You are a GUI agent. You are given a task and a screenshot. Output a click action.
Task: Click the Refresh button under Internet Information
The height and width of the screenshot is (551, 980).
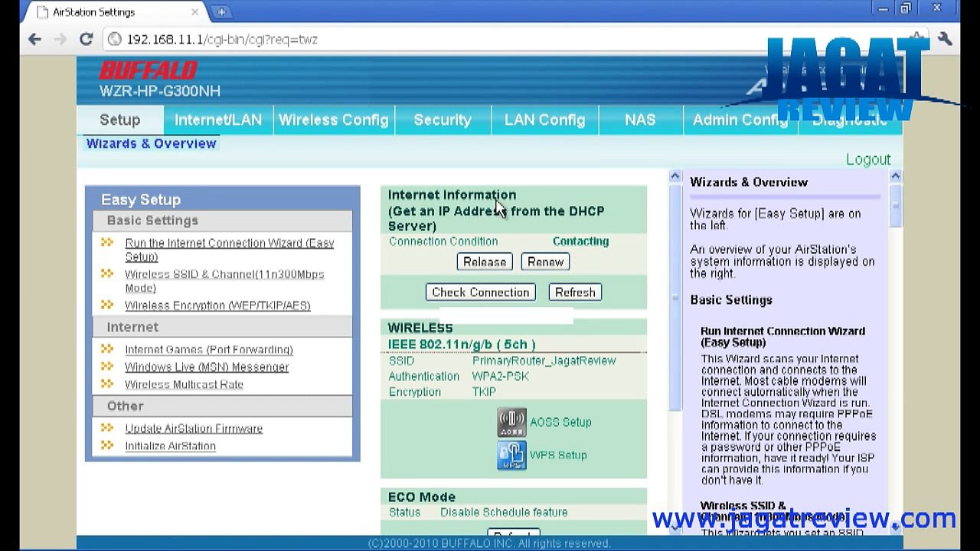[575, 292]
